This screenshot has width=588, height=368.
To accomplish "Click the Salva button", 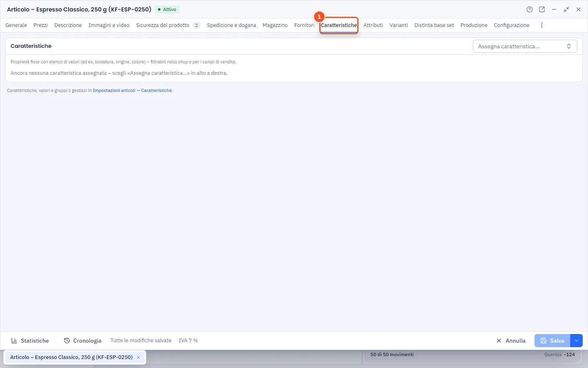I will coord(552,341).
